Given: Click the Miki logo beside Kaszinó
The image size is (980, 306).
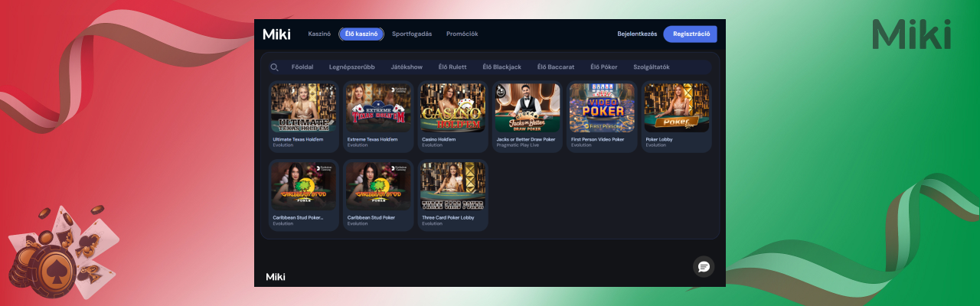Looking at the screenshot, I should 276,34.
